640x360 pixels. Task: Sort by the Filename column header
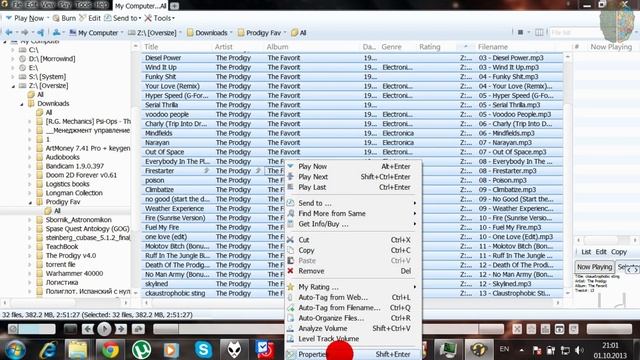click(493, 47)
